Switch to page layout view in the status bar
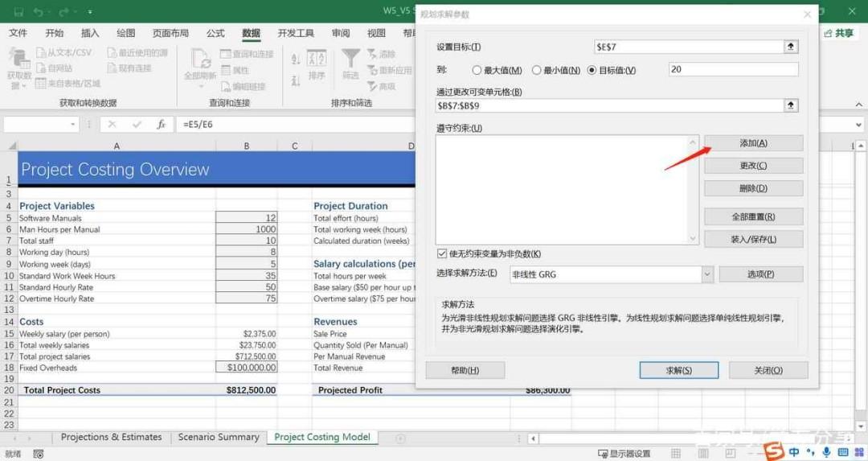The width and height of the screenshot is (868, 461). click(x=703, y=454)
